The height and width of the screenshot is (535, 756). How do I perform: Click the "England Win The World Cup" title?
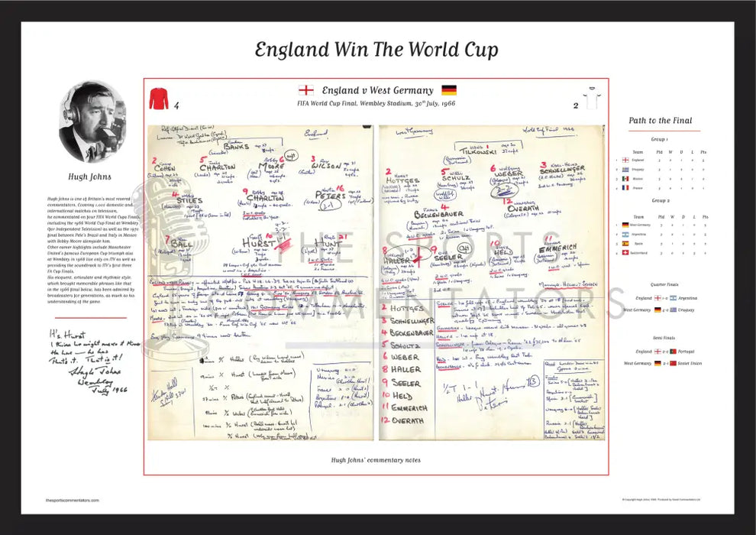pos(376,50)
